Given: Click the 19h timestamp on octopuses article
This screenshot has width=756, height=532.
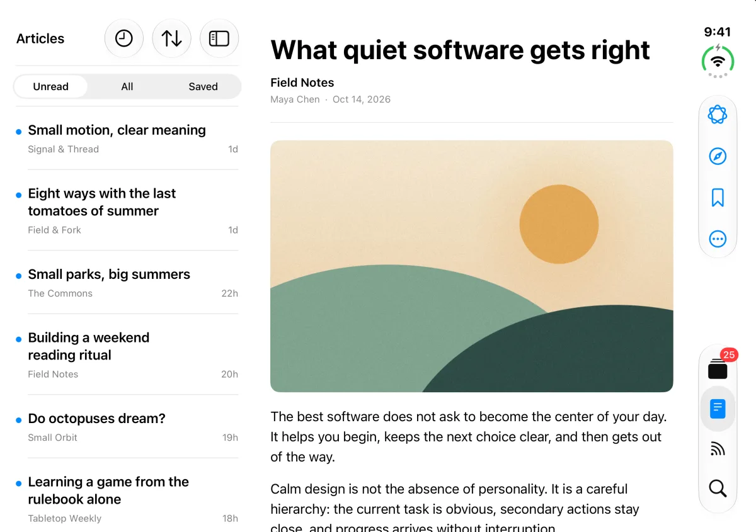Looking at the screenshot, I should [x=230, y=438].
